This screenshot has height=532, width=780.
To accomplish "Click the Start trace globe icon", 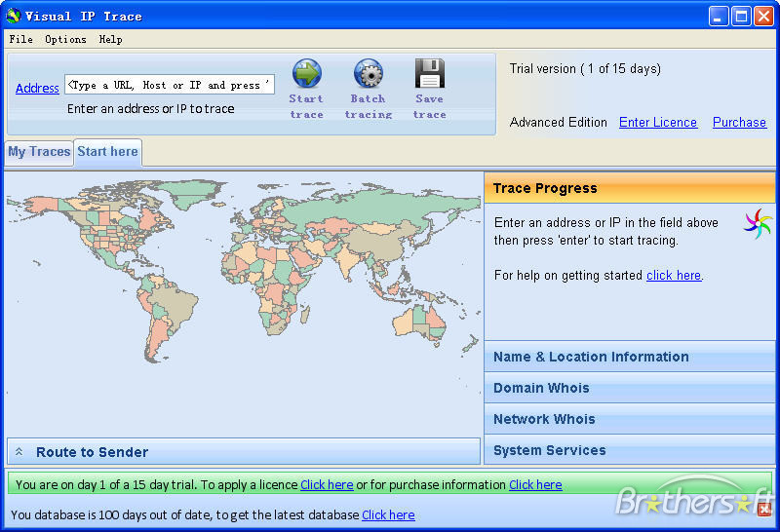I will [307, 74].
